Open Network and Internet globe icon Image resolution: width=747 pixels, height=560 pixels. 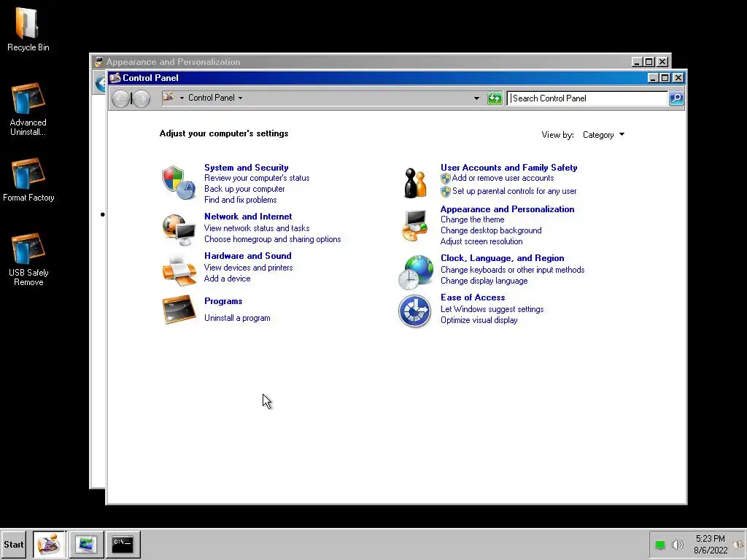[179, 230]
